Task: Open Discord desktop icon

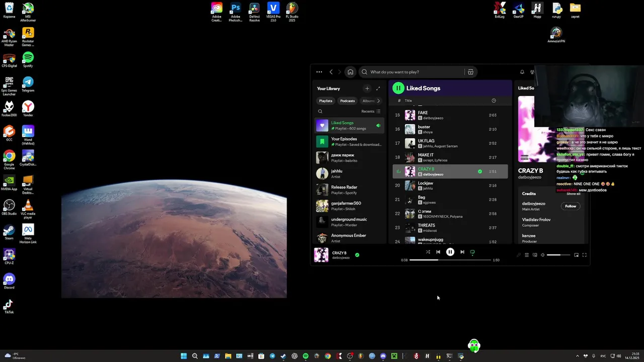Action: tap(9, 281)
